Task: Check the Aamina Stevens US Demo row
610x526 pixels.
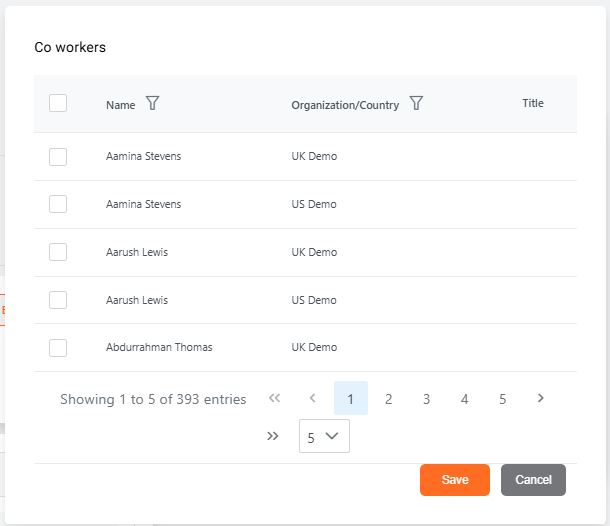Action: (x=58, y=204)
